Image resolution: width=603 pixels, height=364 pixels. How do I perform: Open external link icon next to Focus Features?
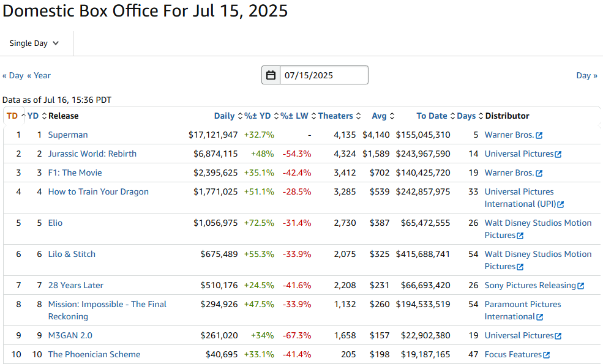point(547,355)
